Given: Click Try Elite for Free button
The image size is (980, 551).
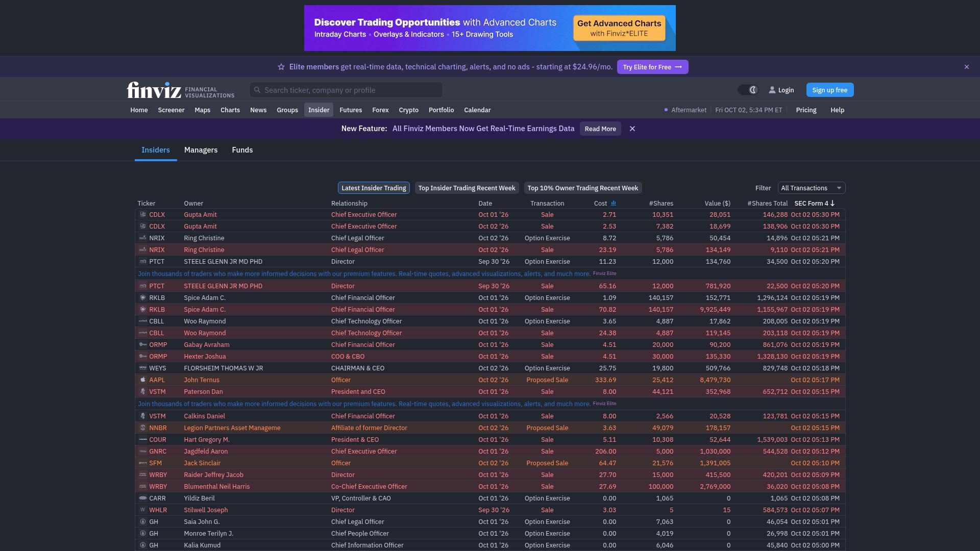Looking at the screenshot, I should [x=652, y=67].
